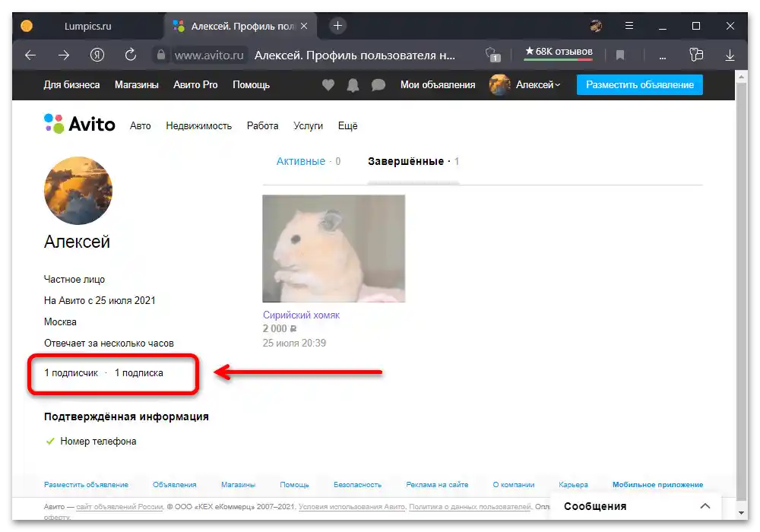This screenshot has height=532, width=760.
Task: Click the browser profile avatar in title bar
Action: point(596,26)
